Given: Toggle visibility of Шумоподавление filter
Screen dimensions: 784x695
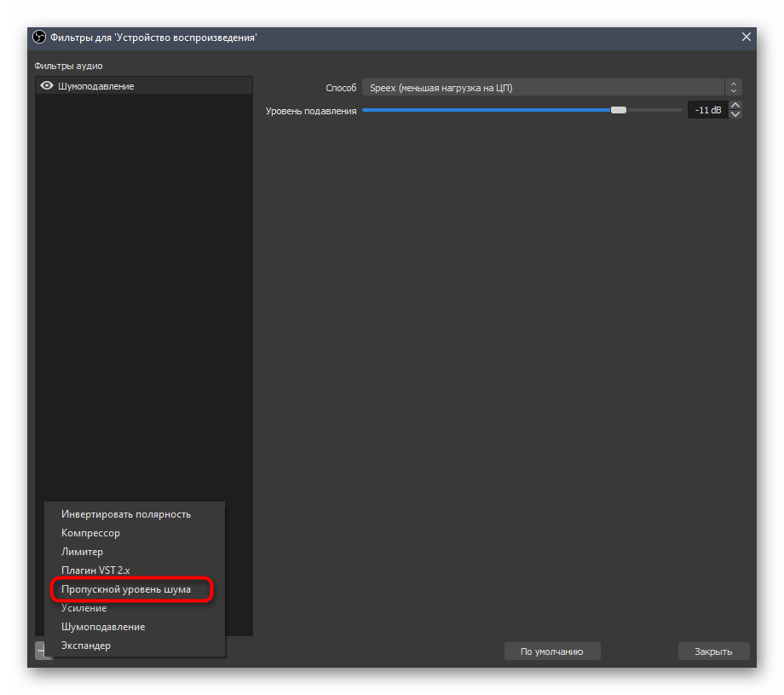Looking at the screenshot, I should [47, 85].
